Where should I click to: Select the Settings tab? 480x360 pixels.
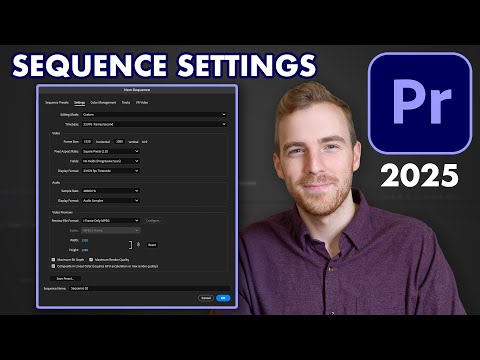79,103
